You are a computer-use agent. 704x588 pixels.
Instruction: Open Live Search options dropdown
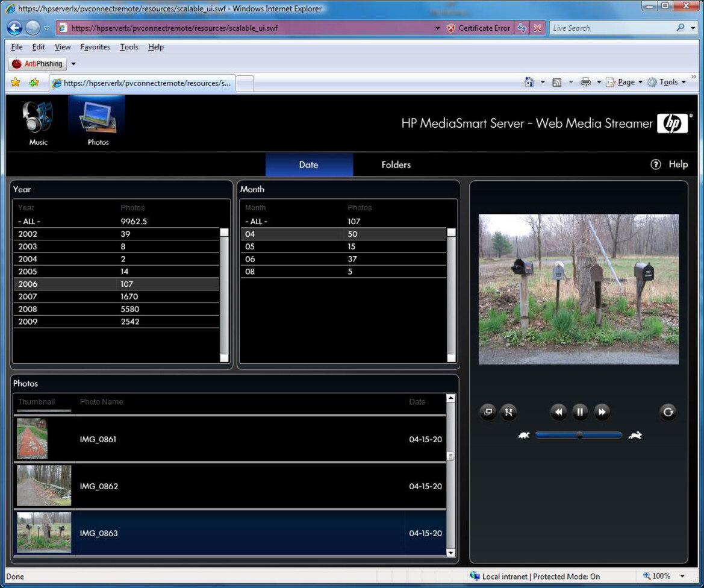tap(693, 28)
